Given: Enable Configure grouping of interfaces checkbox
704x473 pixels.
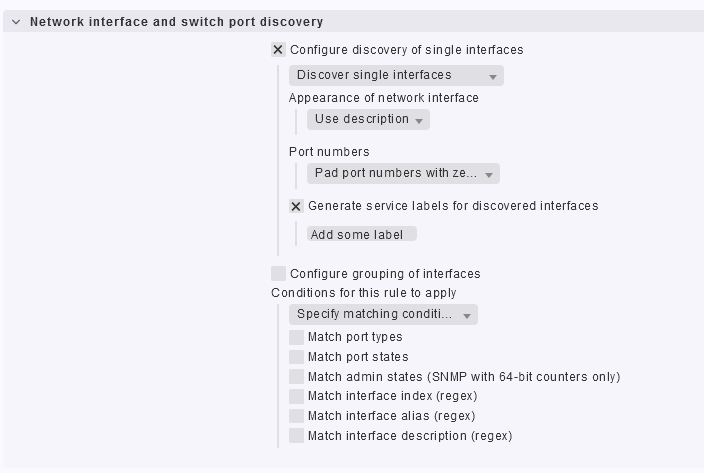Looking at the screenshot, I should [x=278, y=274].
